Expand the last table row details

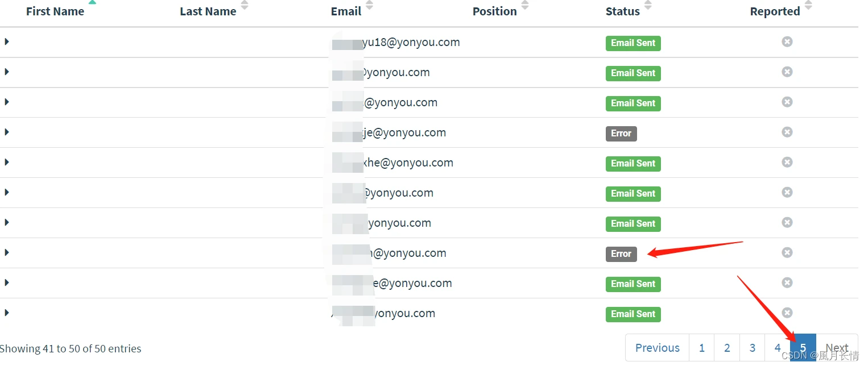7,313
